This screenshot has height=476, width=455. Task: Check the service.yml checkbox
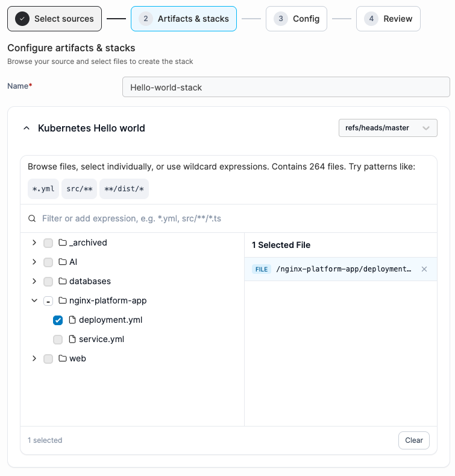click(x=58, y=340)
